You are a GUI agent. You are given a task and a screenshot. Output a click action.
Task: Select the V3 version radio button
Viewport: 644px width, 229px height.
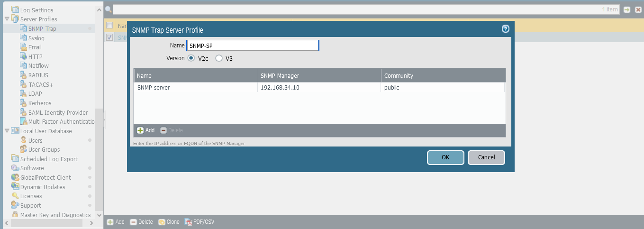point(218,58)
